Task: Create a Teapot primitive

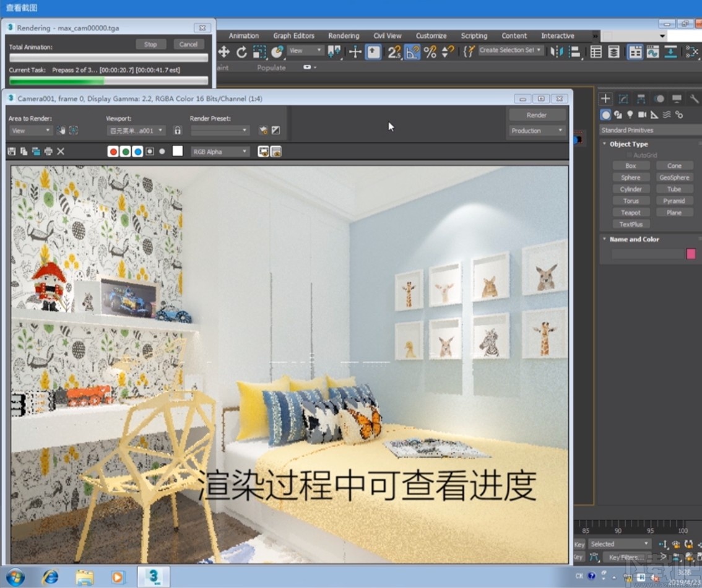Action: [630, 212]
